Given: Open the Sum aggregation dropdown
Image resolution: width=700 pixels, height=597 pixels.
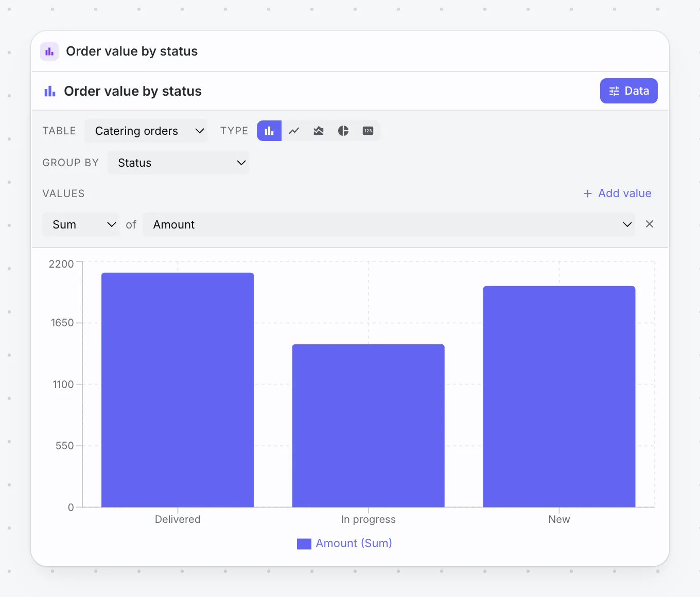Looking at the screenshot, I should click(x=81, y=224).
